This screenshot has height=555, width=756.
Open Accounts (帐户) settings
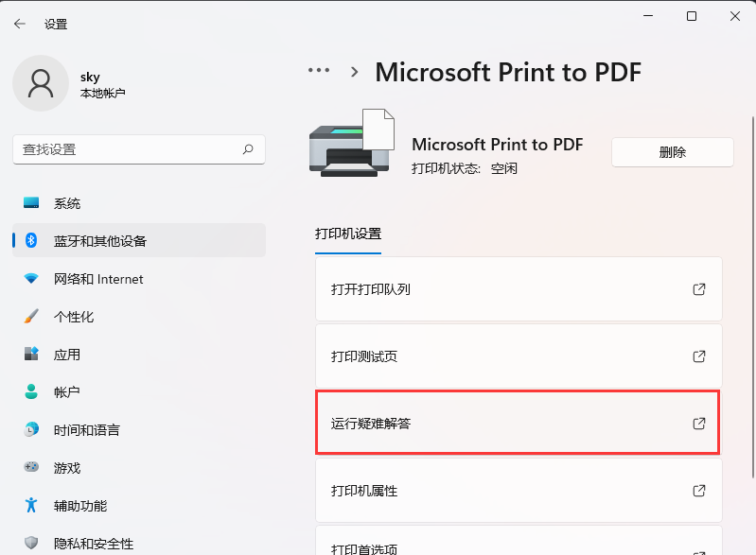pyautogui.click(x=67, y=392)
